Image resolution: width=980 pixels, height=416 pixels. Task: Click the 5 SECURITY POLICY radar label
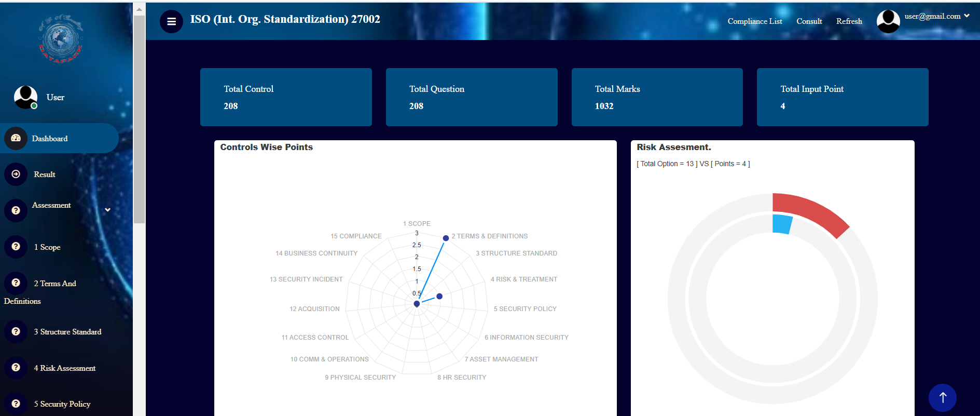point(525,309)
